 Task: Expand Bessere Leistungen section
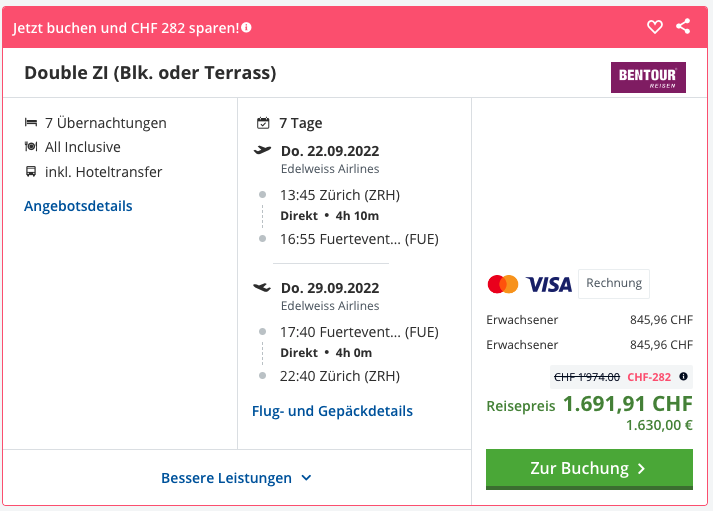click(237, 478)
